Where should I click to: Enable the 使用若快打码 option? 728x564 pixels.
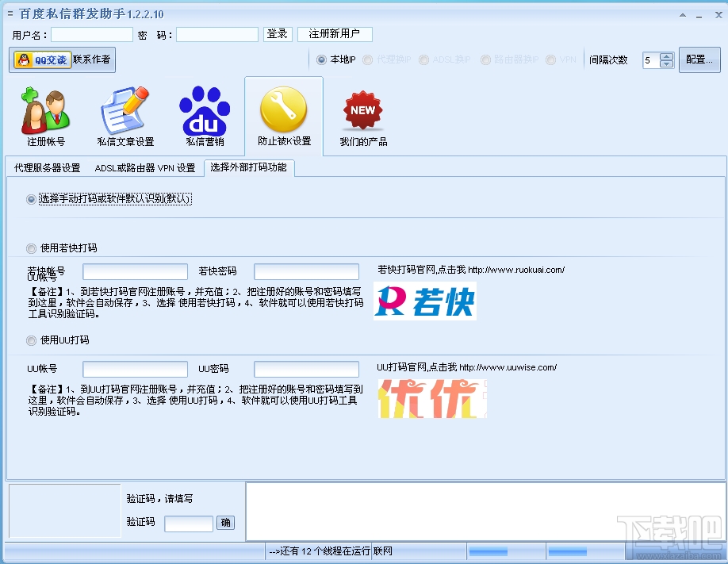pos(32,247)
